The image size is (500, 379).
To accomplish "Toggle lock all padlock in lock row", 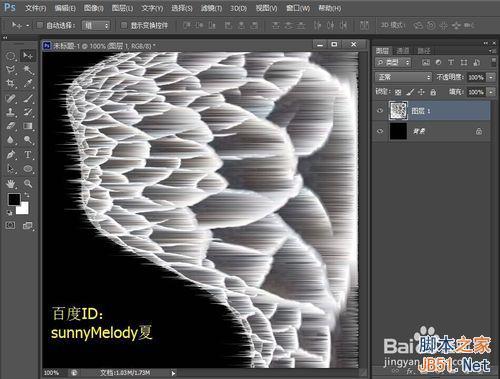I will coord(433,92).
